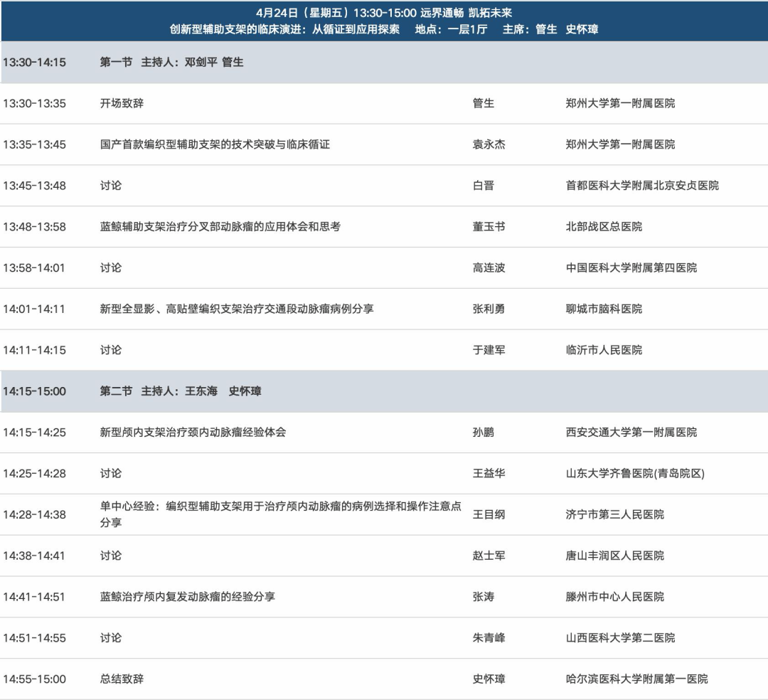
Task: Select 唐山丰润区人民医院 hospital cell
Action: [x=614, y=556]
